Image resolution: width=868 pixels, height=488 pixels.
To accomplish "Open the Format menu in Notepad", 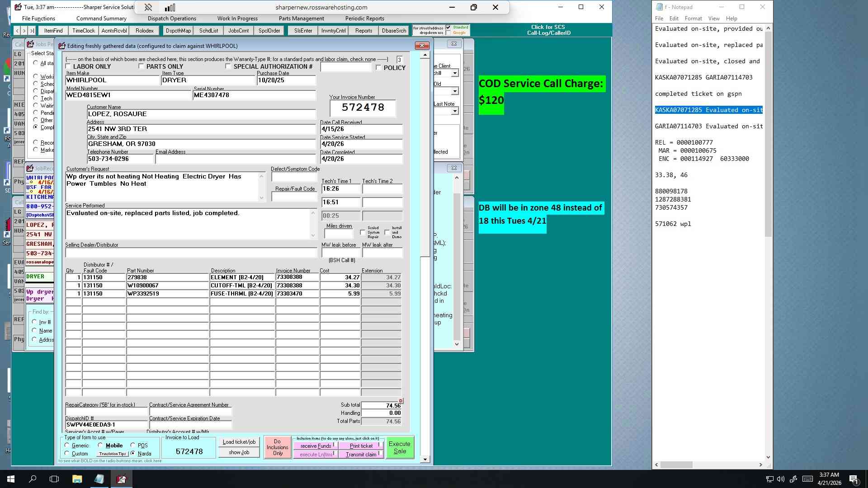I will point(693,19).
